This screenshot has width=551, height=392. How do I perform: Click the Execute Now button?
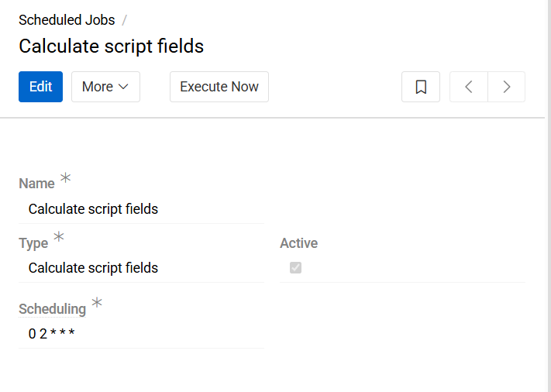[219, 87]
